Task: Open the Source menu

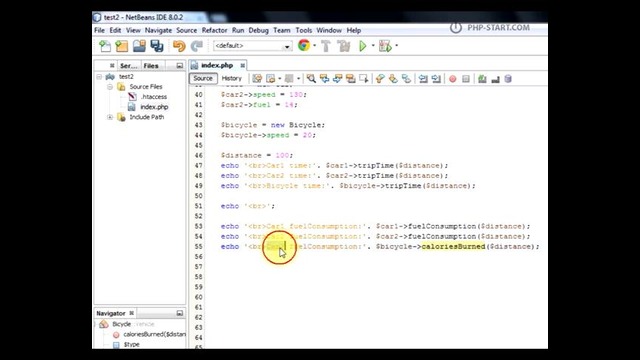Action: [x=187, y=30]
